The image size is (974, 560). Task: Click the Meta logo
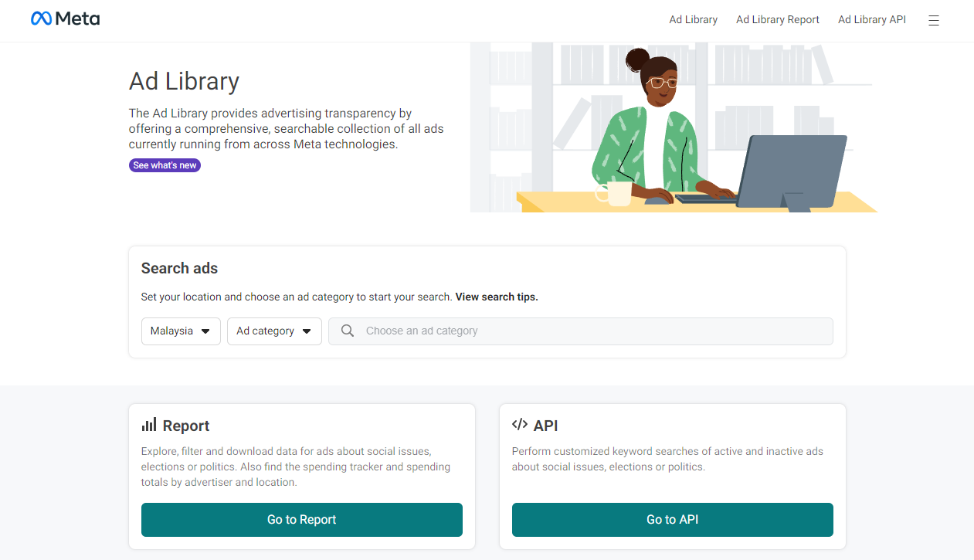click(x=65, y=19)
